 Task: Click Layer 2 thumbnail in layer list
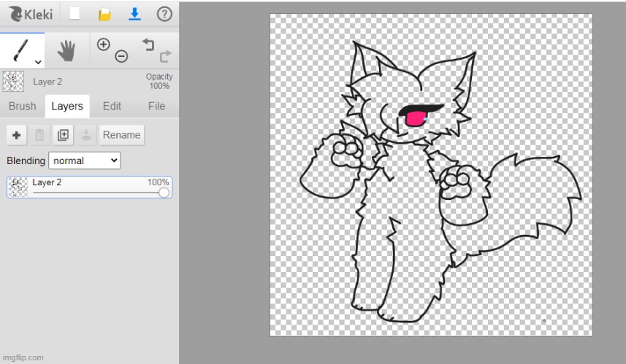pyautogui.click(x=18, y=187)
